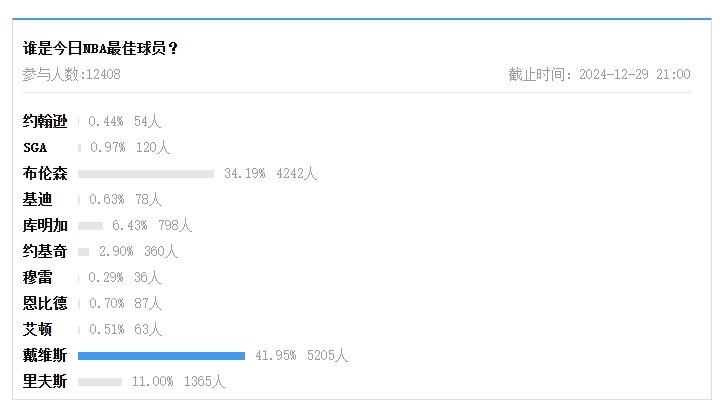The height and width of the screenshot is (410, 726).
Task: Click the 41.95% 5205人 vote result
Action: tap(301, 355)
